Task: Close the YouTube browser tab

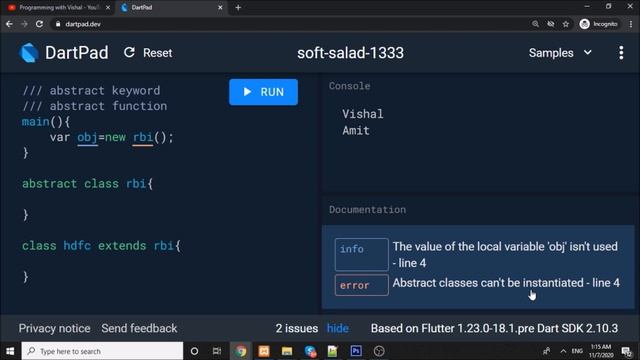Action: pyautogui.click(x=108, y=7)
